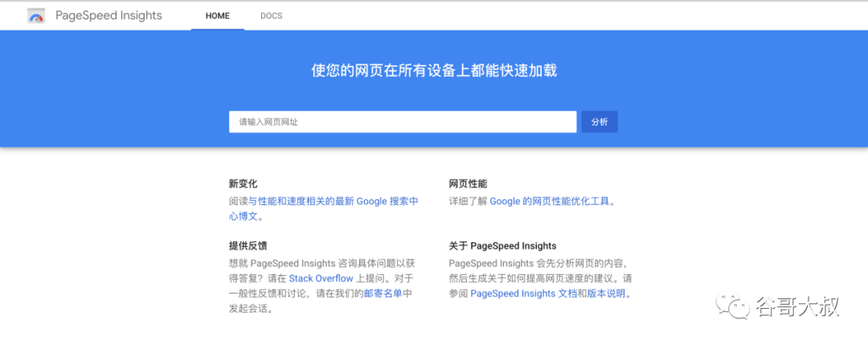Open the 版本说明 release notes link
The width and height of the screenshot is (868, 345).
(606, 294)
